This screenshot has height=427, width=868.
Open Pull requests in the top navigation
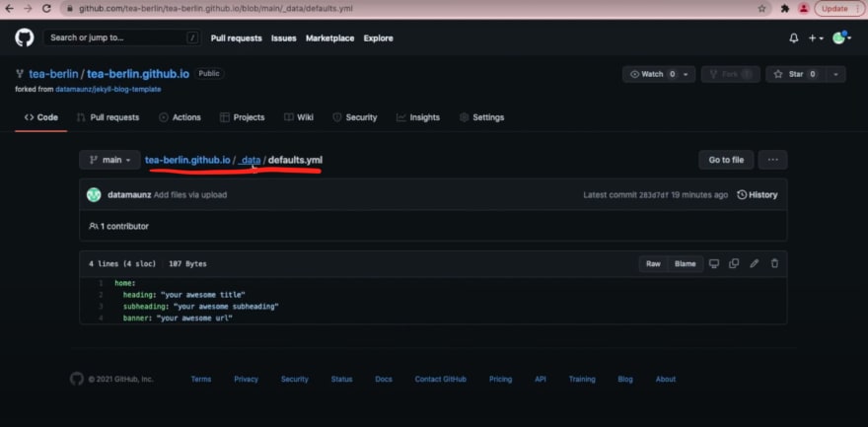click(237, 38)
